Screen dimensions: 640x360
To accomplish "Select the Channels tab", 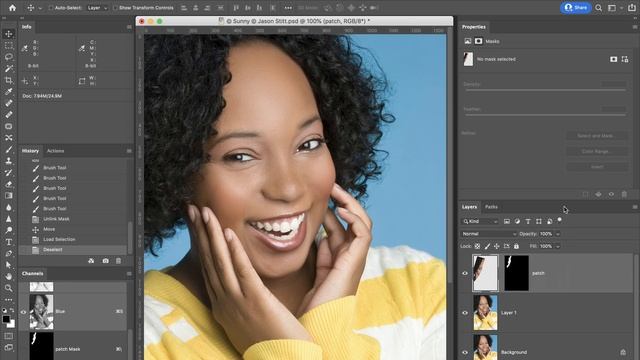I will pyautogui.click(x=33, y=273).
